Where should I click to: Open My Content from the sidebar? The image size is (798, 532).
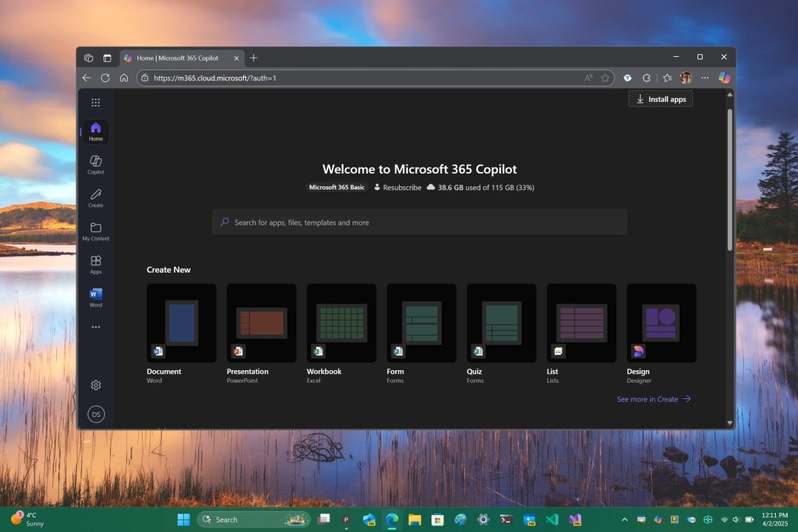pyautogui.click(x=95, y=229)
